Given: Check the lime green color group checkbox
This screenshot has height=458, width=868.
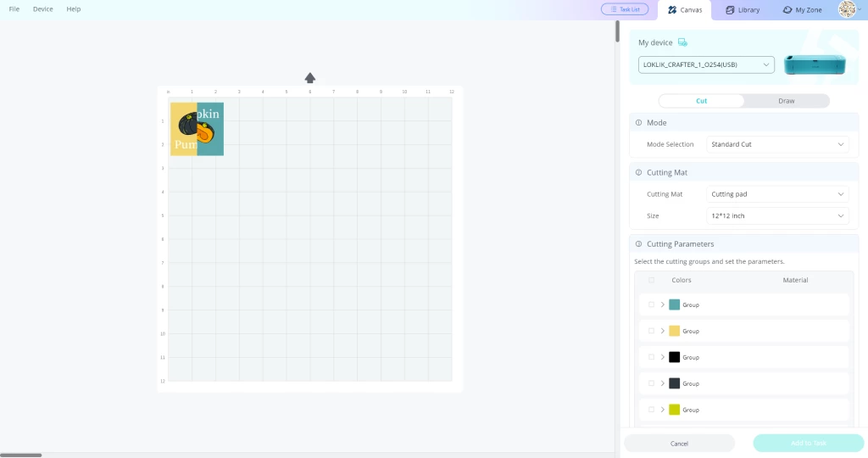Looking at the screenshot, I should (652, 410).
